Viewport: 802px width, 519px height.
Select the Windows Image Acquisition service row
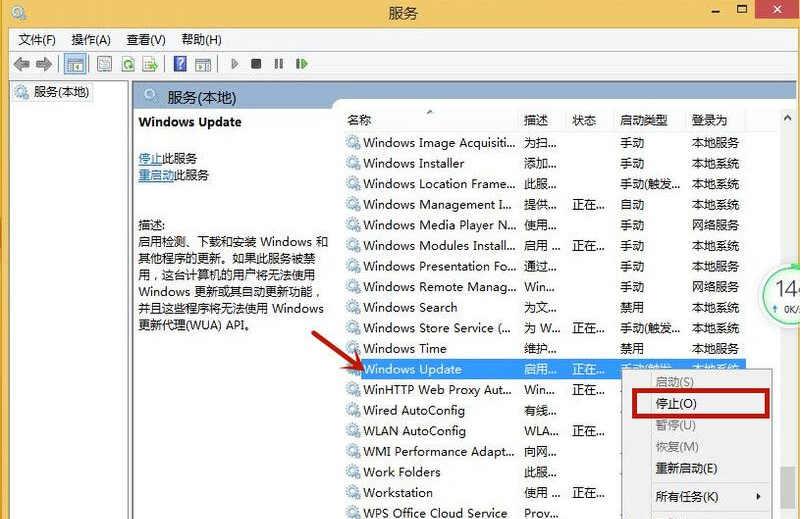click(545, 143)
